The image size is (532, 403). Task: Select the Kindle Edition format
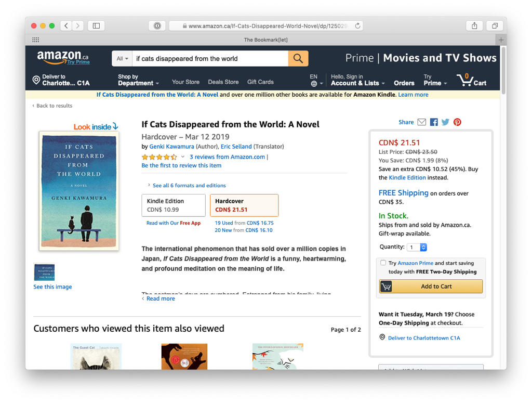[x=174, y=205]
